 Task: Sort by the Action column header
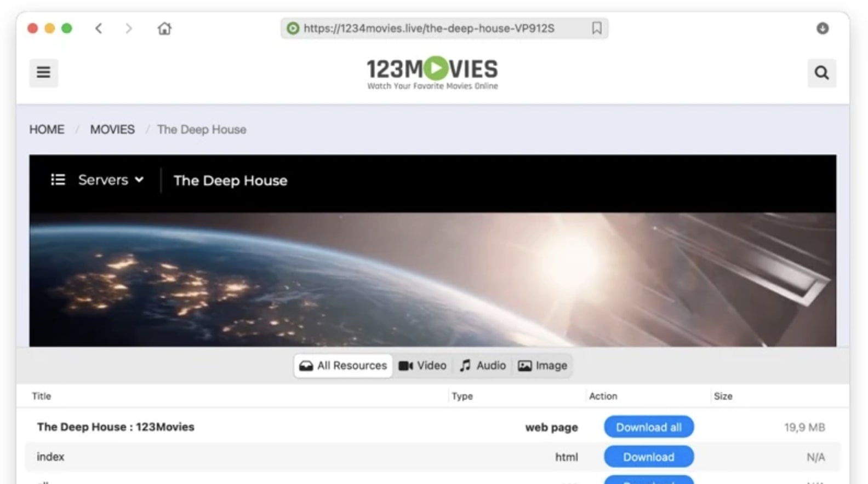pos(603,396)
